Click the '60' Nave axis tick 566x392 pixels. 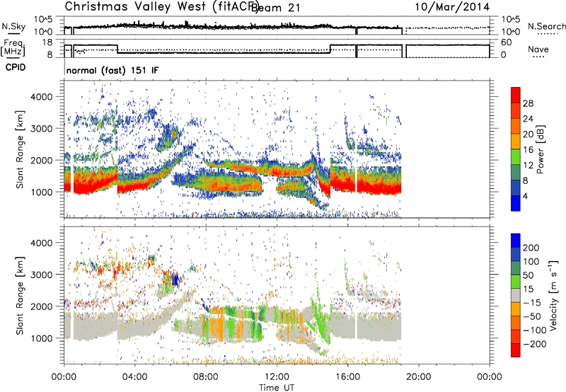tap(507, 42)
